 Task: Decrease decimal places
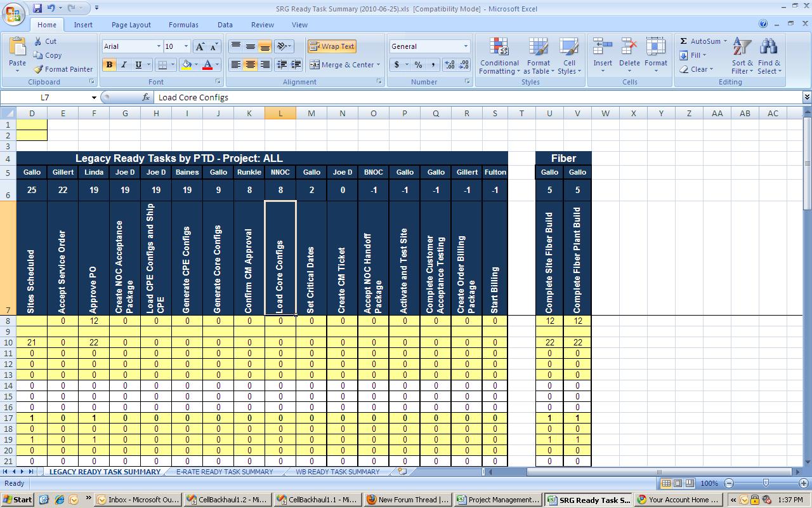click(x=464, y=65)
